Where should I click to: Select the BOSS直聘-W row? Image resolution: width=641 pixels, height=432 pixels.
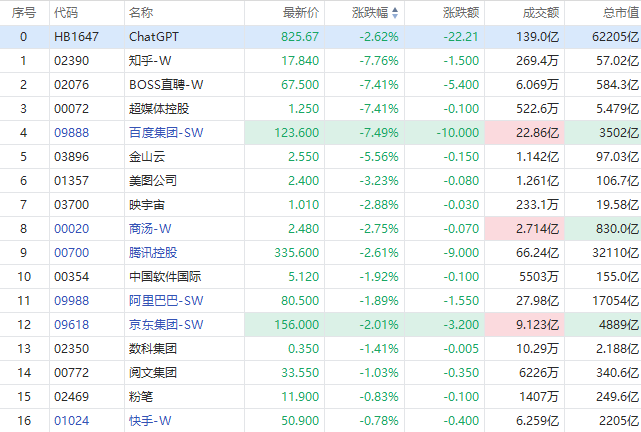[166, 84]
